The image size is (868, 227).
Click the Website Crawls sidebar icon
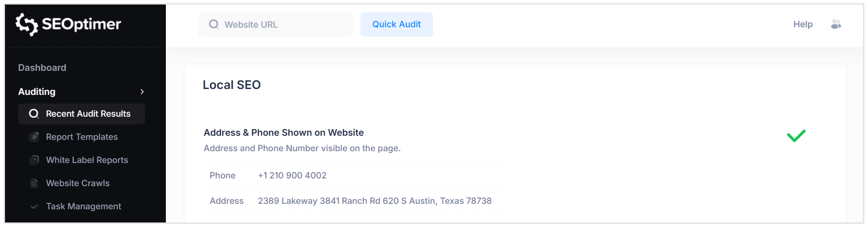(x=34, y=183)
